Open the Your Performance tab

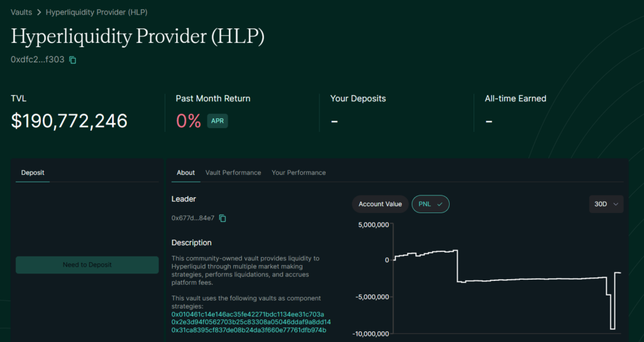click(x=299, y=173)
